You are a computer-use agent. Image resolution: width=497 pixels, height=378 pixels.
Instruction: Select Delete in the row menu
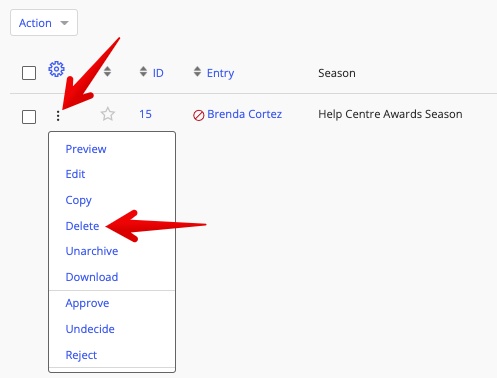click(x=82, y=226)
